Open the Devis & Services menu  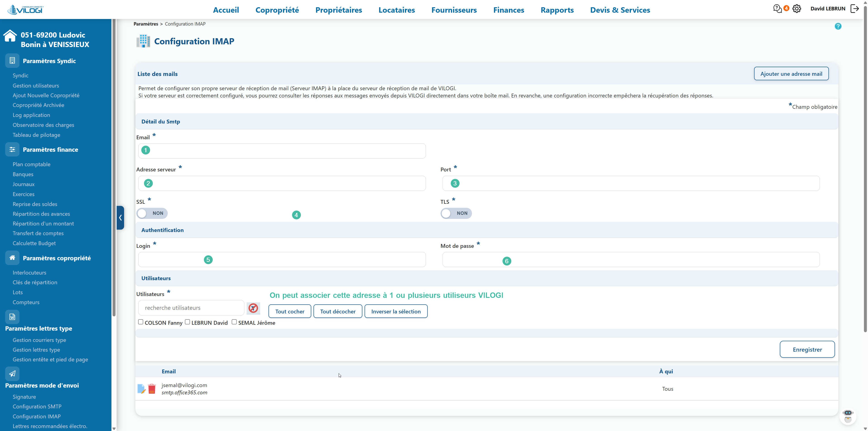point(620,10)
